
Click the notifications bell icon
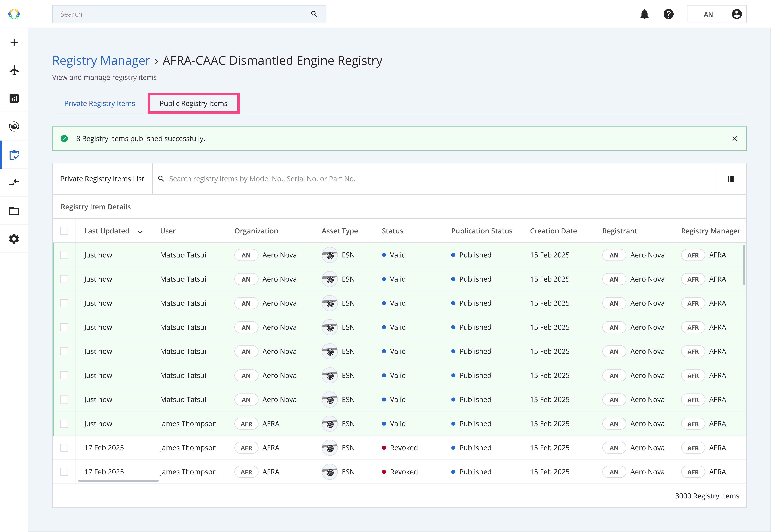coord(644,14)
